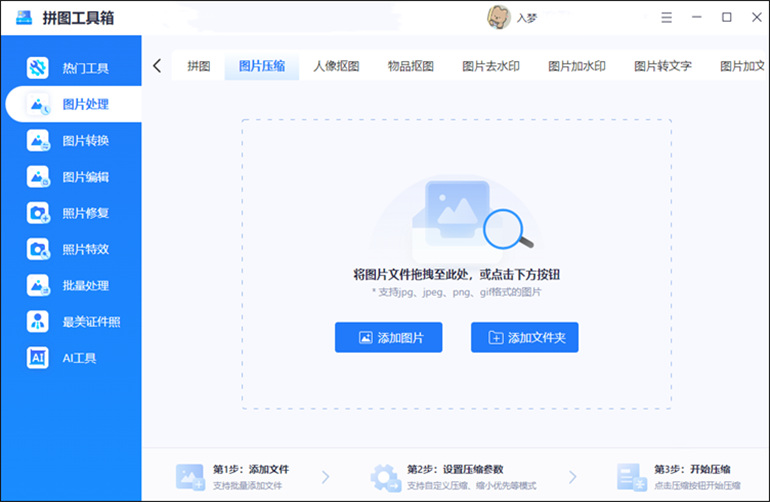This screenshot has height=502, width=770.
Task: Click the 拼图工具箱 title text
Action: point(78,18)
